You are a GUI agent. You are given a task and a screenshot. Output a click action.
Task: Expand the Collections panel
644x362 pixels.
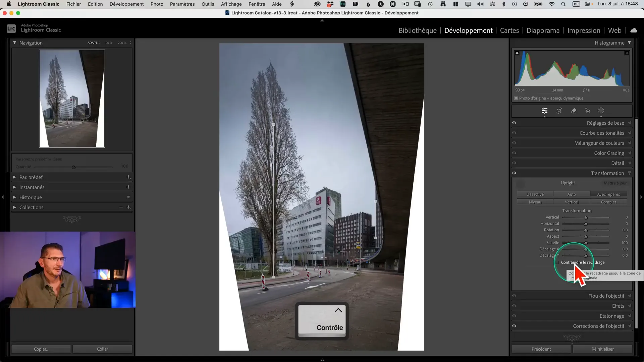pyautogui.click(x=14, y=207)
